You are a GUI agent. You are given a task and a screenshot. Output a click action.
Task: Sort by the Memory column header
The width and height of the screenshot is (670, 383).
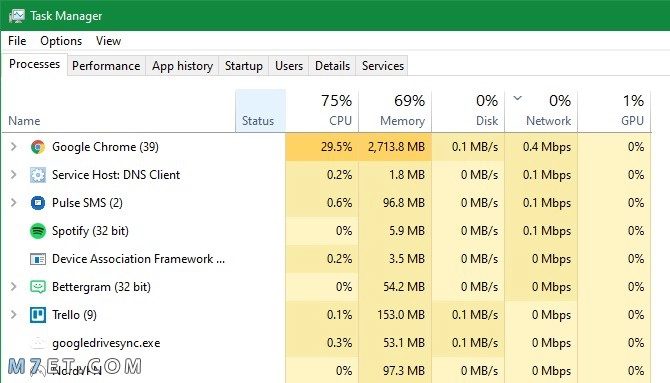395,110
